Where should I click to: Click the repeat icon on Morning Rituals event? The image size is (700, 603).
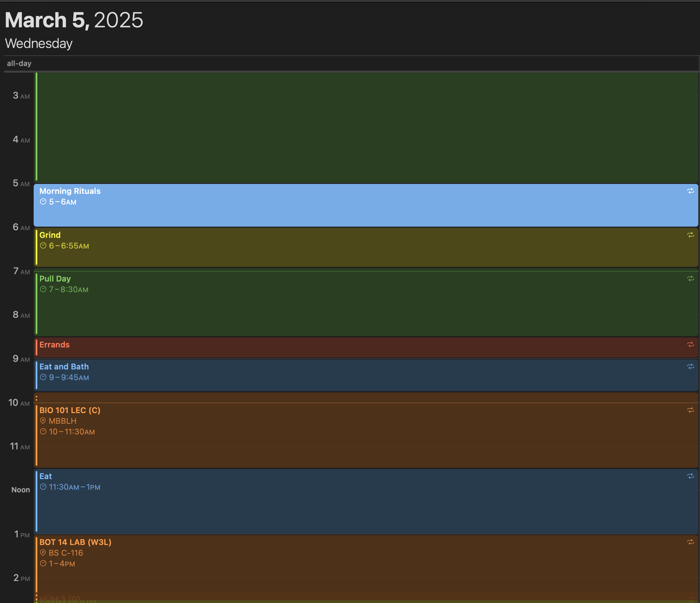point(690,191)
